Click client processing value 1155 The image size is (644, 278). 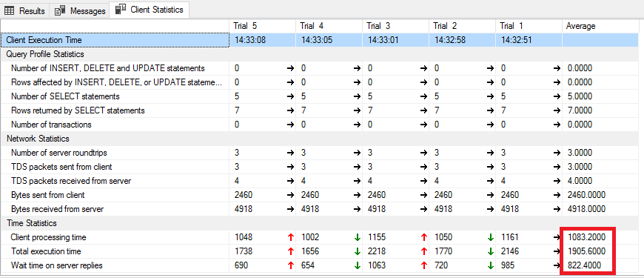(x=377, y=237)
